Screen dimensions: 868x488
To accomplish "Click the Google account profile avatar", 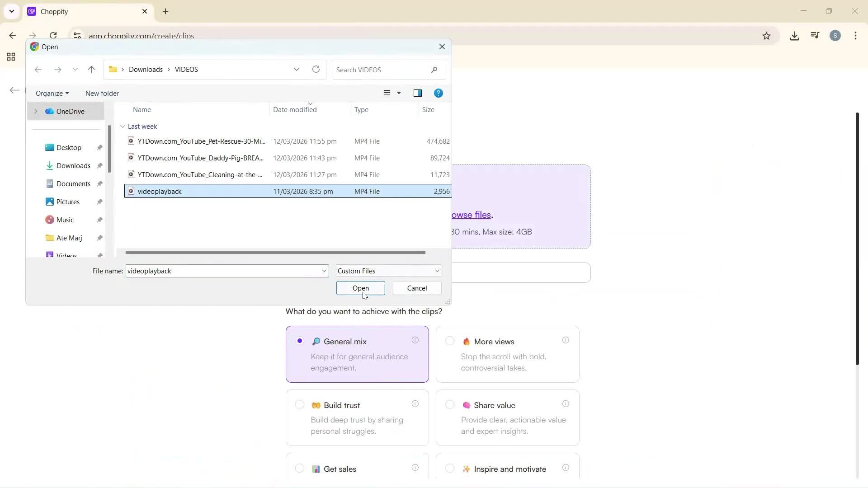I will tap(835, 35).
